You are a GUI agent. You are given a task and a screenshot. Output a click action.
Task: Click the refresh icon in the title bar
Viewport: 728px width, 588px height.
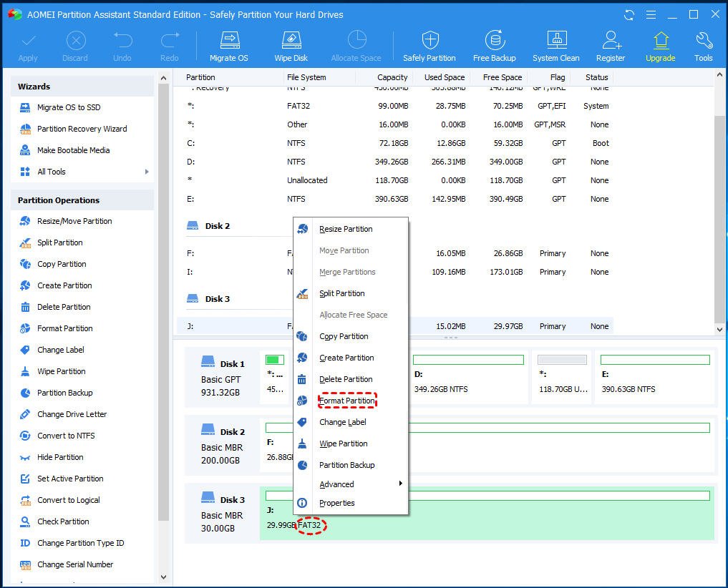pyautogui.click(x=629, y=15)
